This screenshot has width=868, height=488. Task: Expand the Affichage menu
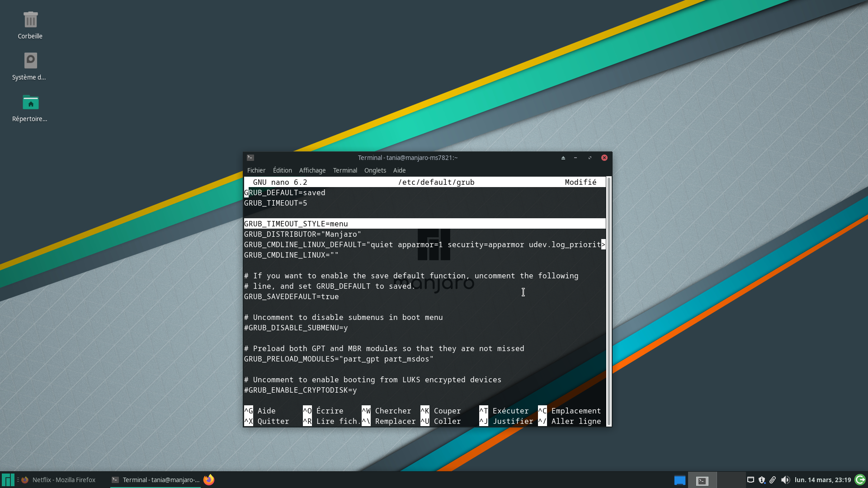(x=312, y=170)
